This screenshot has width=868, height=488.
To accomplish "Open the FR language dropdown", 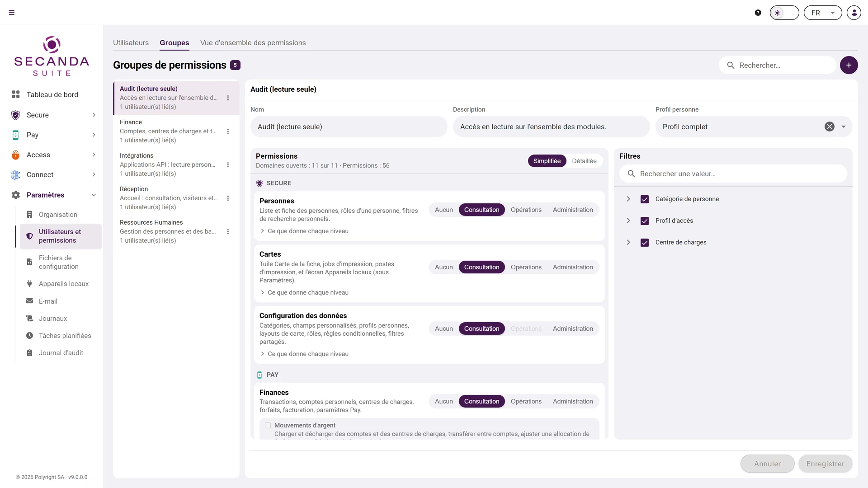I will 823,13.
